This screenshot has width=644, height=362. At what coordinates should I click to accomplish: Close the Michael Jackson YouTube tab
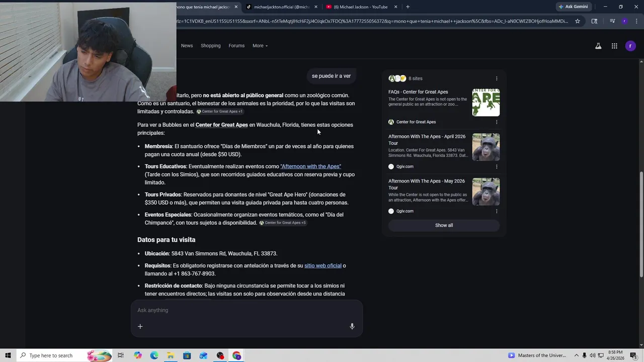[x=395, y=7]
